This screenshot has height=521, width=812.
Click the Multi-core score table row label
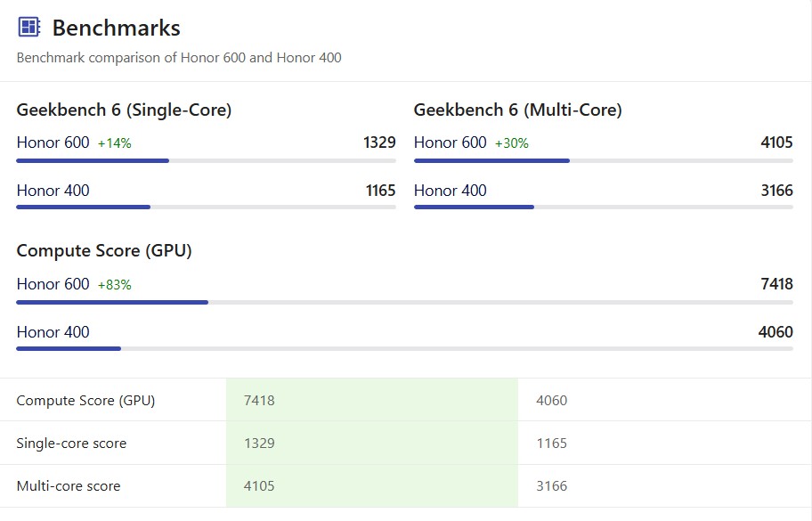[x=69, y=485]
